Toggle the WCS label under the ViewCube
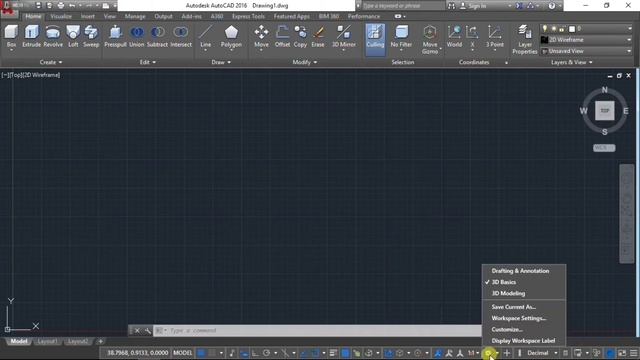 604,148
